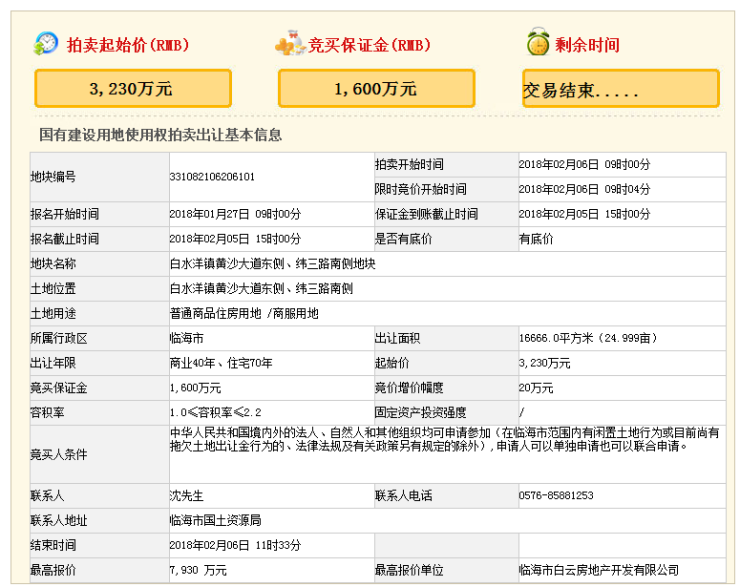Click the 1,600万元 deposit box

(376, 89)
